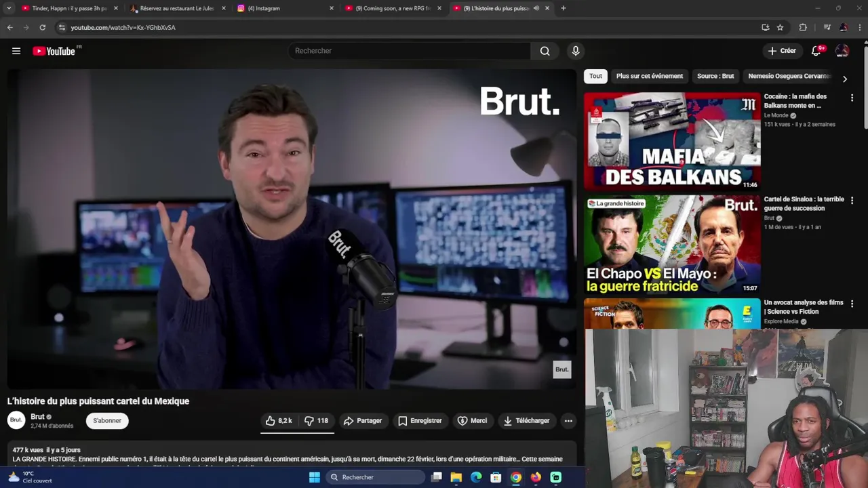
Task: Open a new browser tab
Action: pos(563,8)
